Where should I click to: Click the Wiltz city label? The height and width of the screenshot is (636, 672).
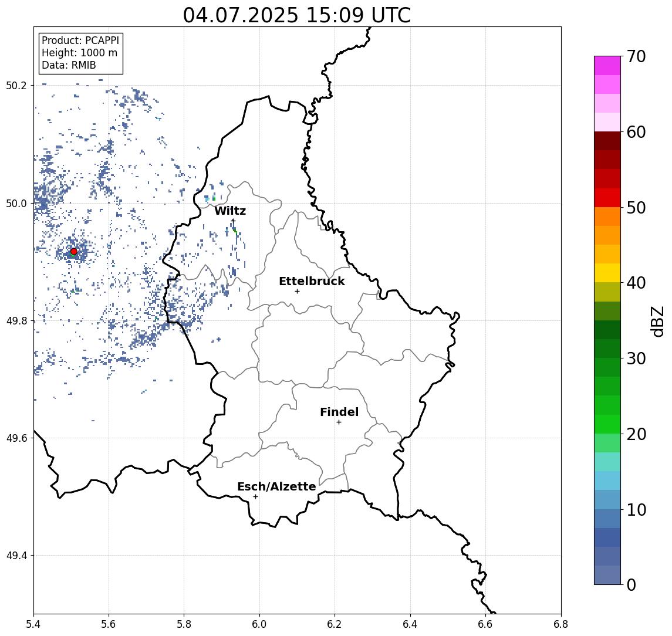tap(230, 211)
